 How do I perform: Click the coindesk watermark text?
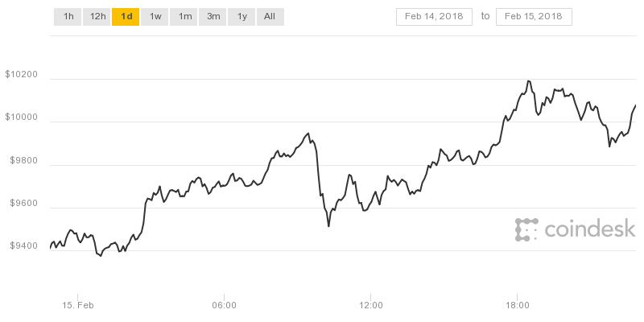pyautogui.click(x=590, y=229)
